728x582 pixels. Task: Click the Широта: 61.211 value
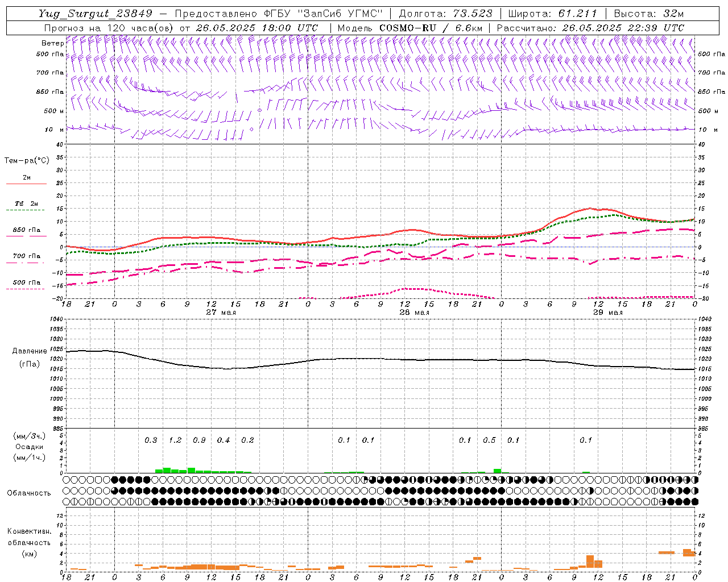tap(552, 14)
